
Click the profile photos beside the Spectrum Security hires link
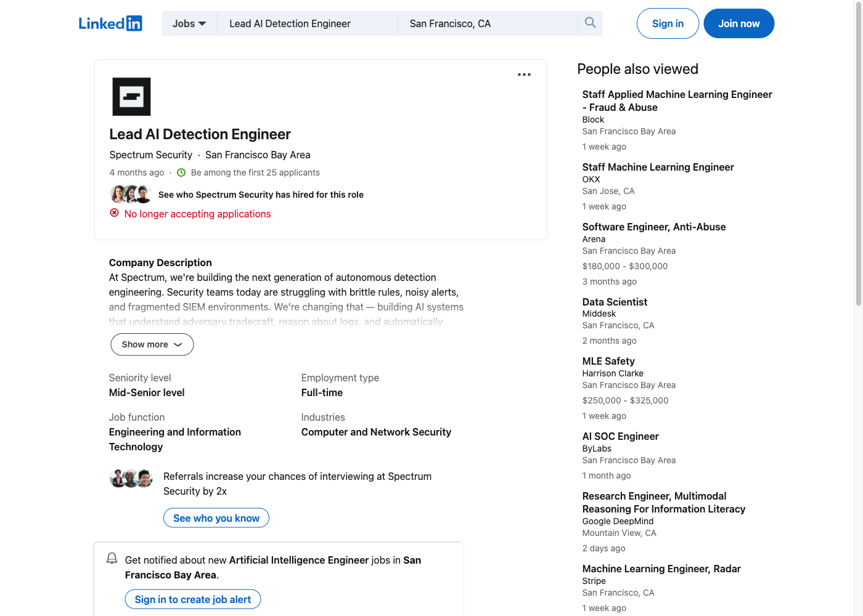131,194
